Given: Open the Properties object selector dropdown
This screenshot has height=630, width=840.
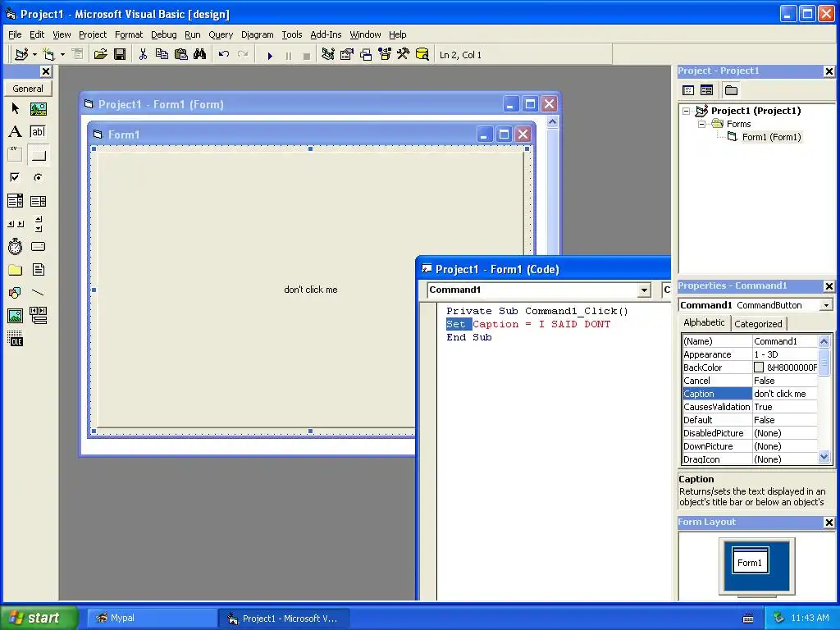Looking at the screenshot, I should point(826,305).
